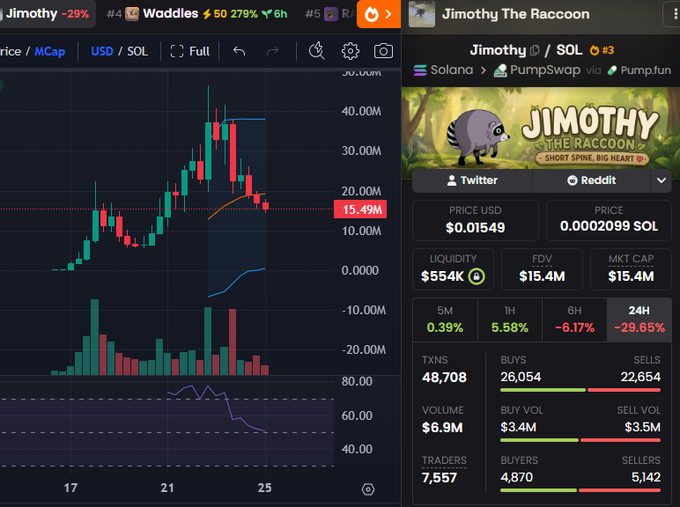
Task: Switch chart to MCap mode
Action: 50,51
